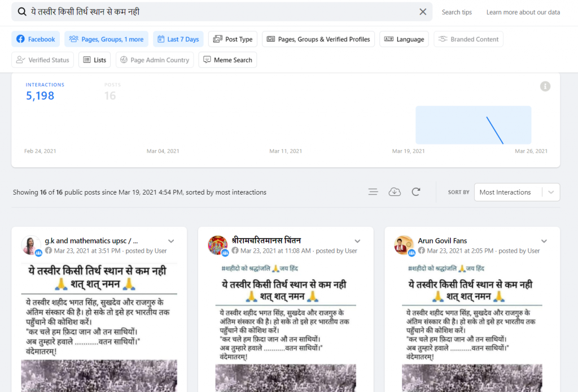Click the highlighted range in interactions chart
Viewport: 578px width, 392px height.
[x=473, y=125]
